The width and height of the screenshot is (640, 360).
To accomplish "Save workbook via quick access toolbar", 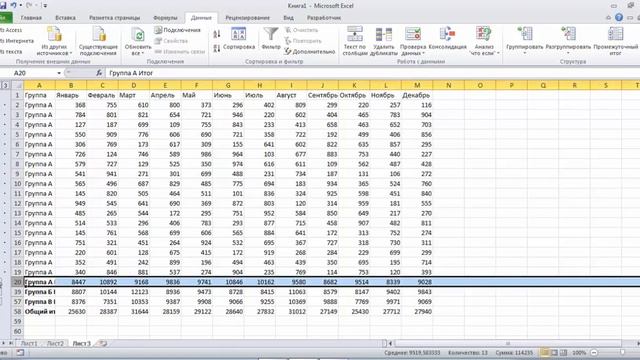I will (2, 6).
